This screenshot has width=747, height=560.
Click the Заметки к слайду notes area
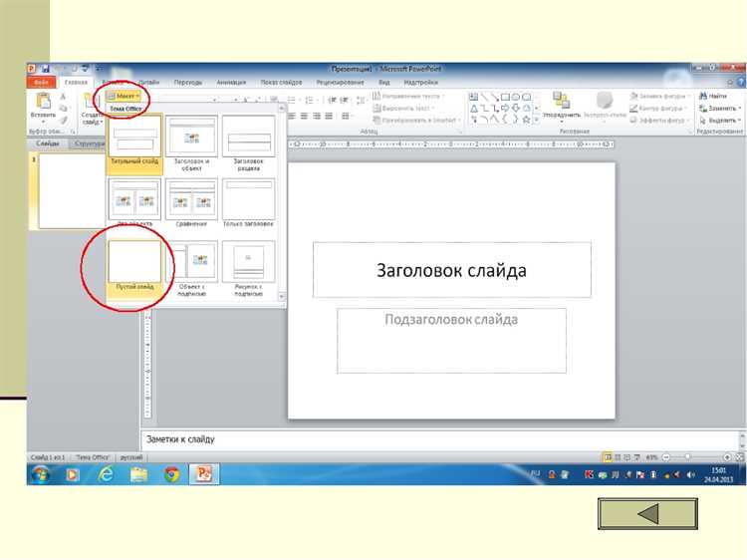(x=440, y=439)
